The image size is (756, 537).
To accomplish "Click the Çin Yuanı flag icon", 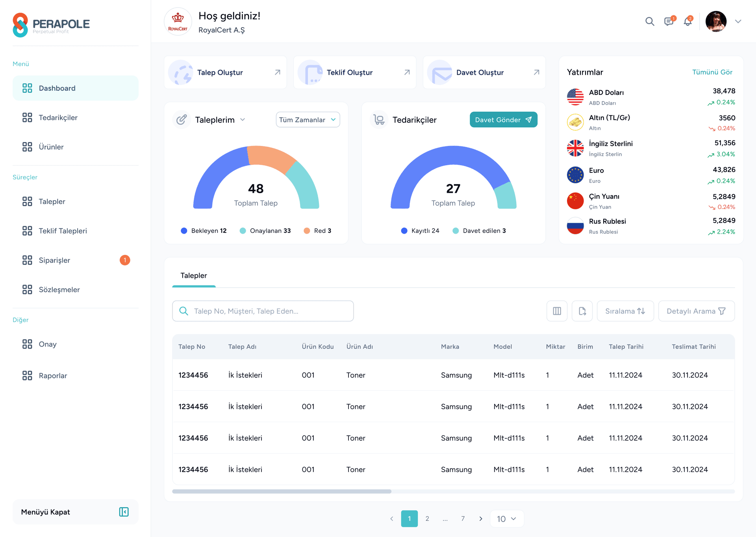I will tap(575, 201).
